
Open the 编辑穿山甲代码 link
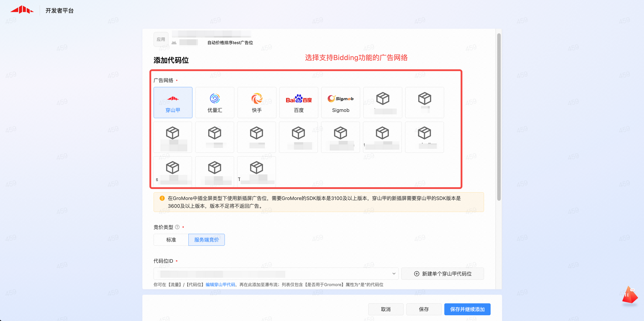click(220, 284)
